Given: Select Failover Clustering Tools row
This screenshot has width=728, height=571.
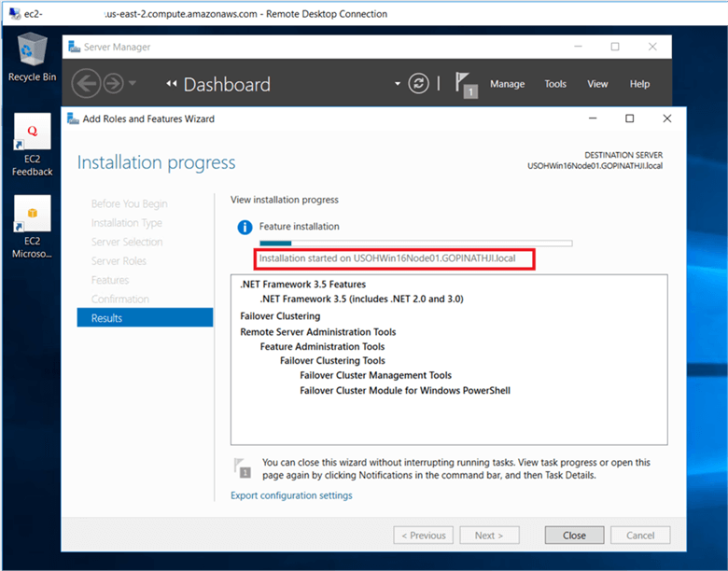Looking at the screenshot, I should click(x=332, y=361).
